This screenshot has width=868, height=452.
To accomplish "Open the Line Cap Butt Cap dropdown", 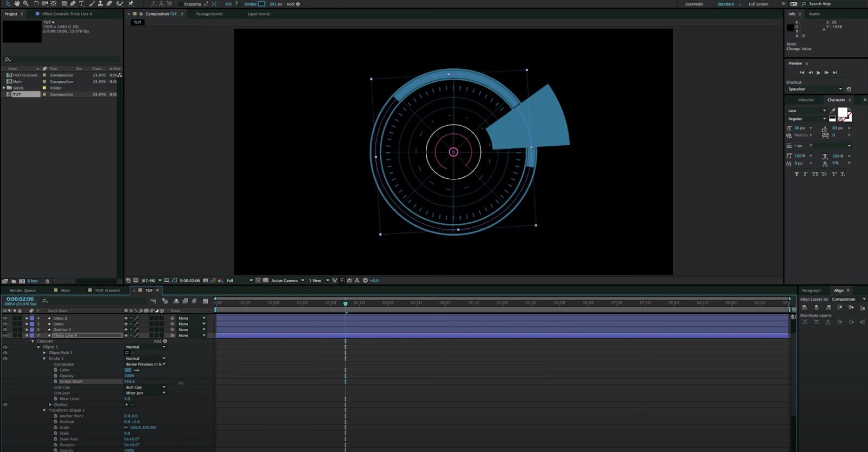I will click(x=145, y=388).
